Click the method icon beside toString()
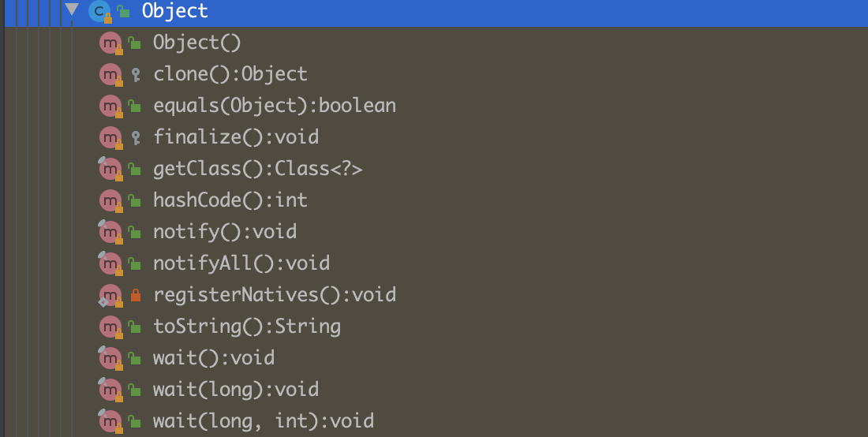868x437 pixels. 110,327
